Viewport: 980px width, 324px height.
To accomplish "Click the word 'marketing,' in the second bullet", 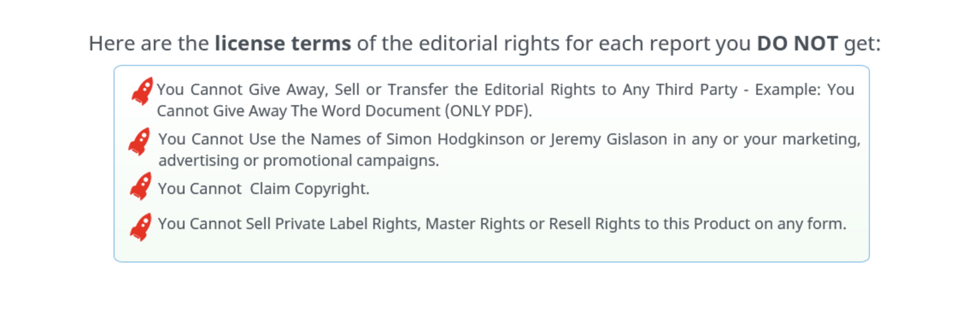I will [822, 139].
